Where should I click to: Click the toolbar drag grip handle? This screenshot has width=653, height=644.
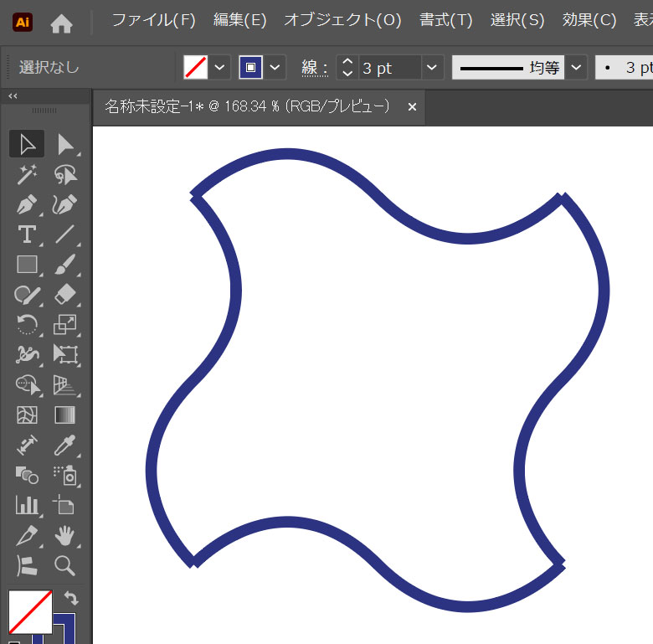[x=44, y=111]
